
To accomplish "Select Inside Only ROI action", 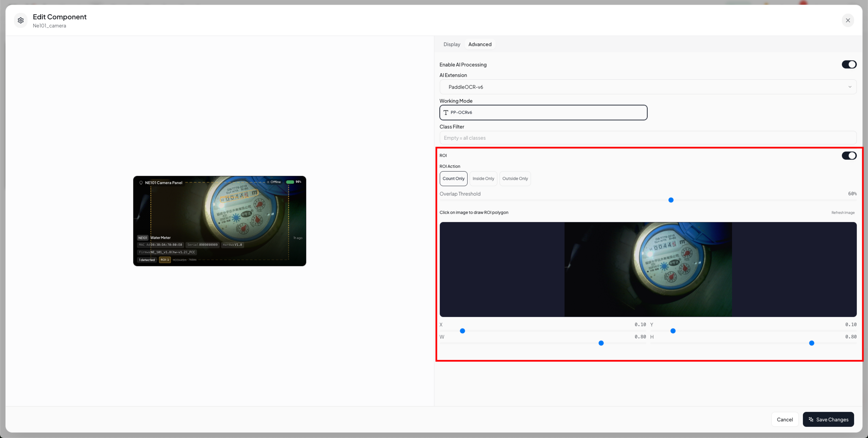I will tap(483, 179).
